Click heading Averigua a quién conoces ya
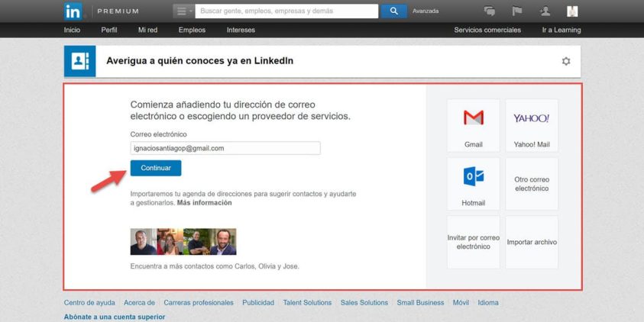Viewport: 644px width, 322px height. pos(199,61)
